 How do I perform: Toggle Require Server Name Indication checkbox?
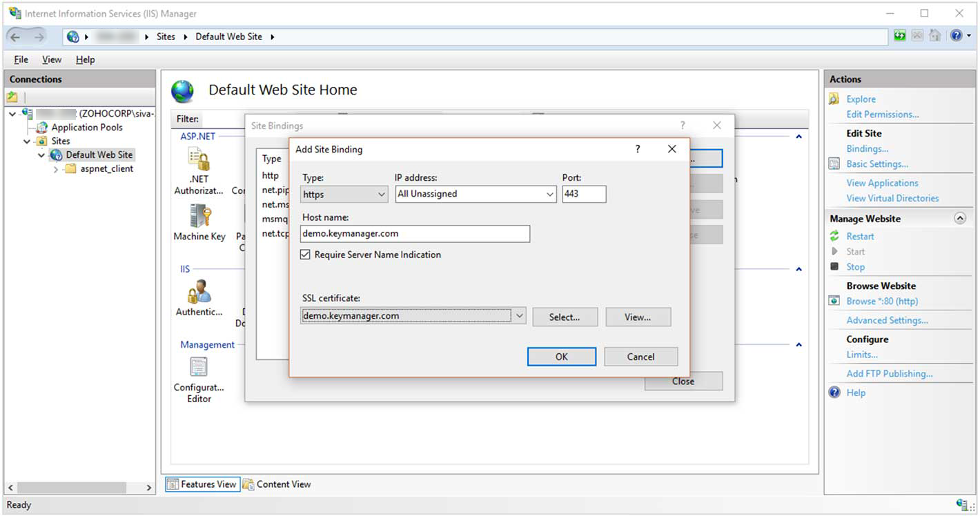[306, 255]
